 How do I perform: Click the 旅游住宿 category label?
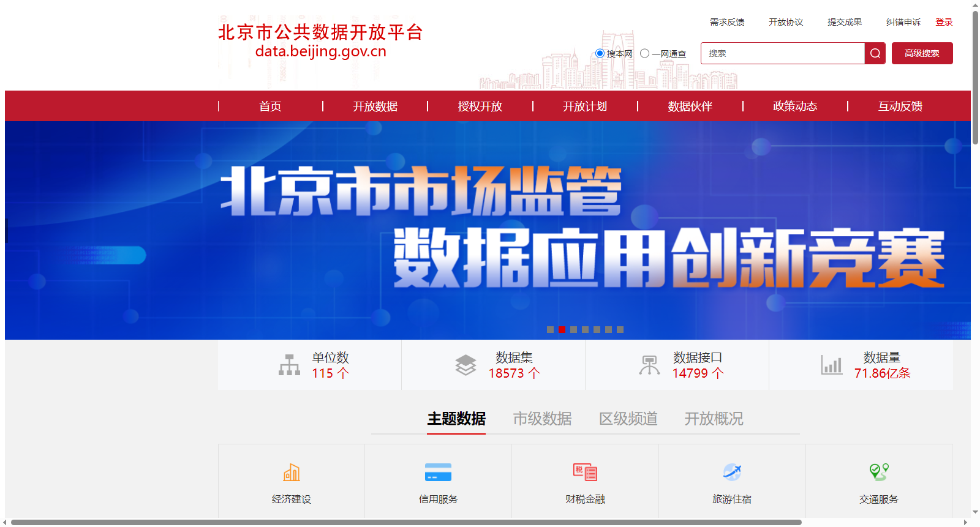click(x=732, y=499)
